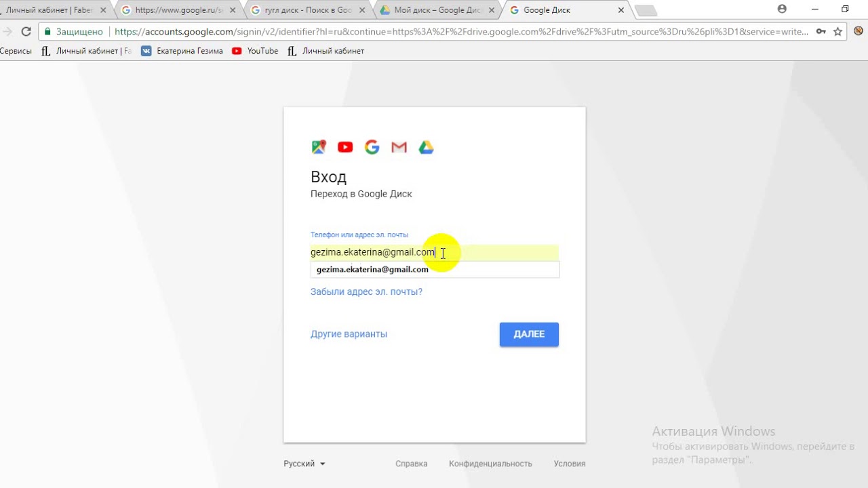This screenshot has width=868, height=488.
Task: Click the 'Вход' heading text
Action: (x=328, y=177)
